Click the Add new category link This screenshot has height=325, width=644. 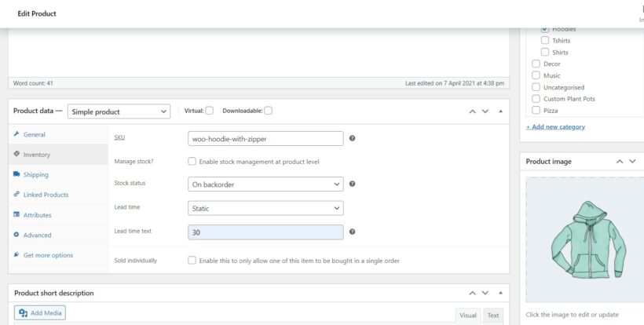[555, 127]
